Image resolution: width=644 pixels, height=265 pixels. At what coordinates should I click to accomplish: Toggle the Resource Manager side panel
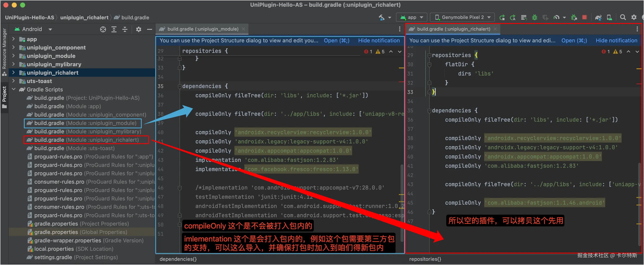click(4, 49)
